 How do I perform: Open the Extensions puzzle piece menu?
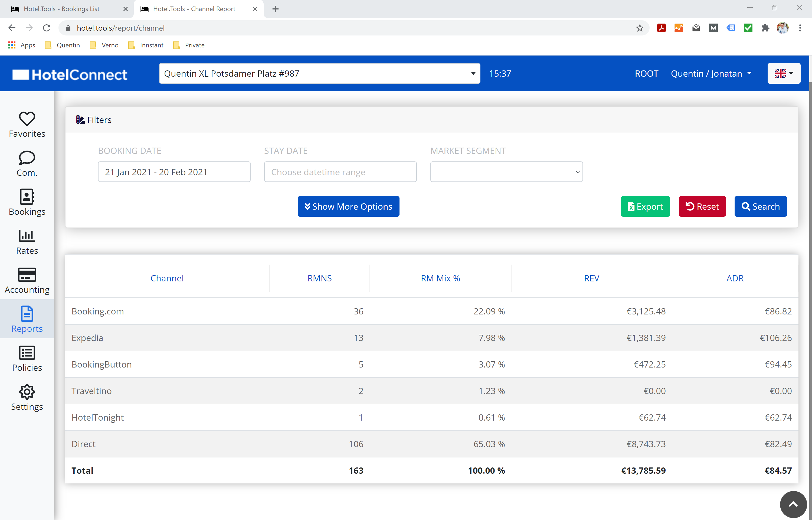click(x=765, y=28)
